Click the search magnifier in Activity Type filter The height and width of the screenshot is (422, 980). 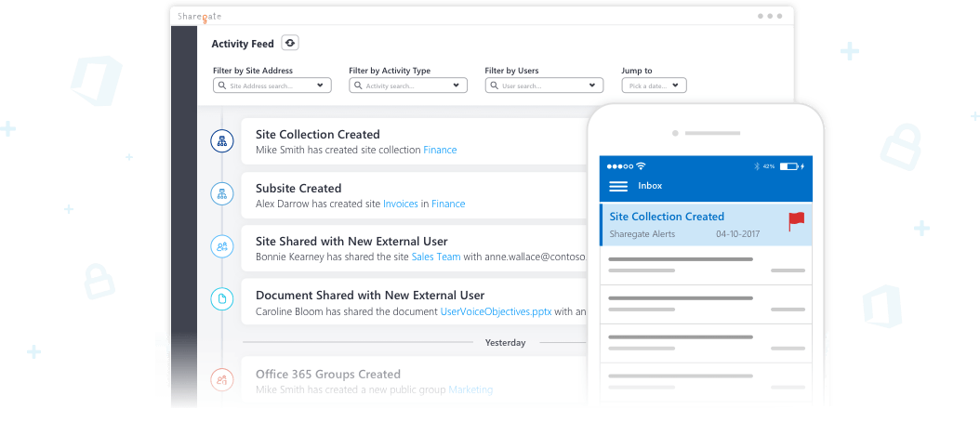358,86
